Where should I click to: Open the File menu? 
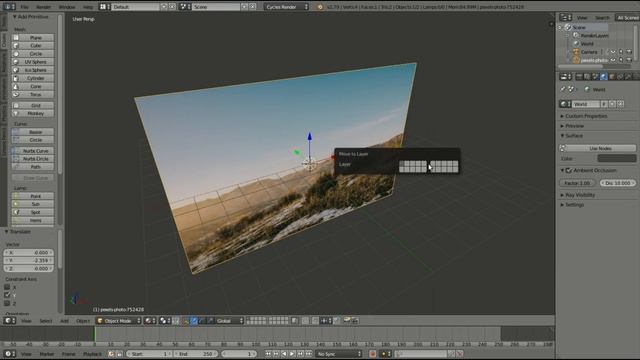coord(24,7)
